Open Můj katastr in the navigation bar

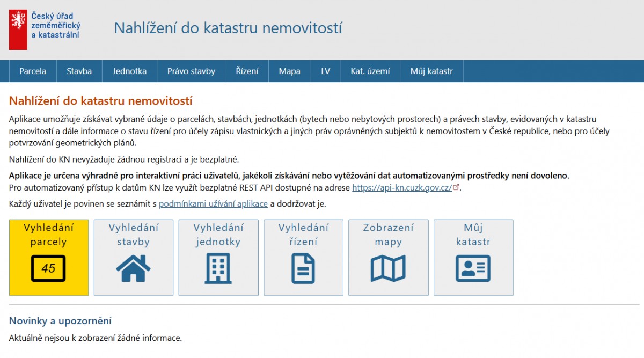pyautogui.click(x=431, y=71)
